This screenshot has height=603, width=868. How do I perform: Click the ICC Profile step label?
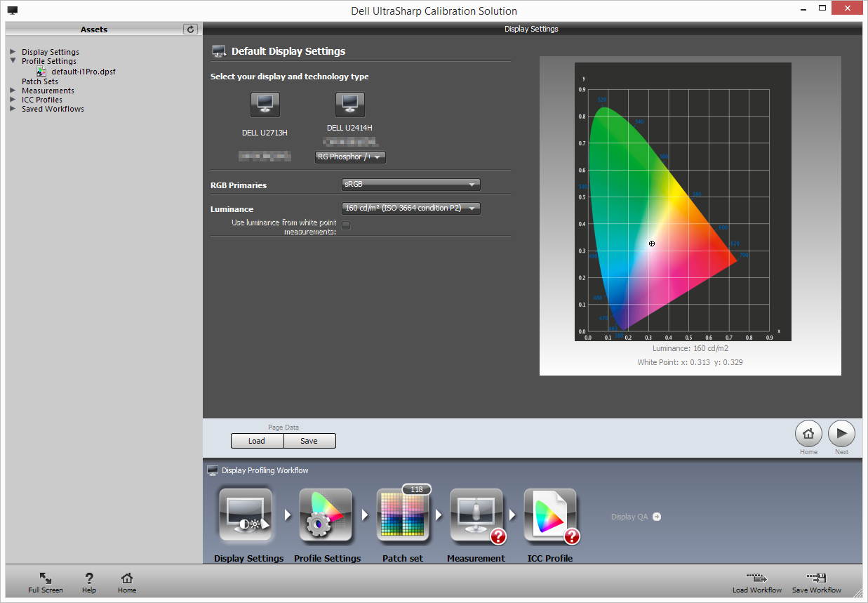click(x=550, y=559)
